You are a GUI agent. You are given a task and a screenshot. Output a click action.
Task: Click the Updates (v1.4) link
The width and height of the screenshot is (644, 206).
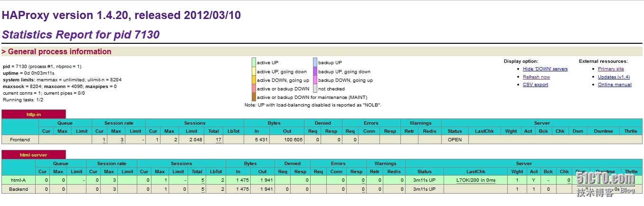tap(614, 77)
